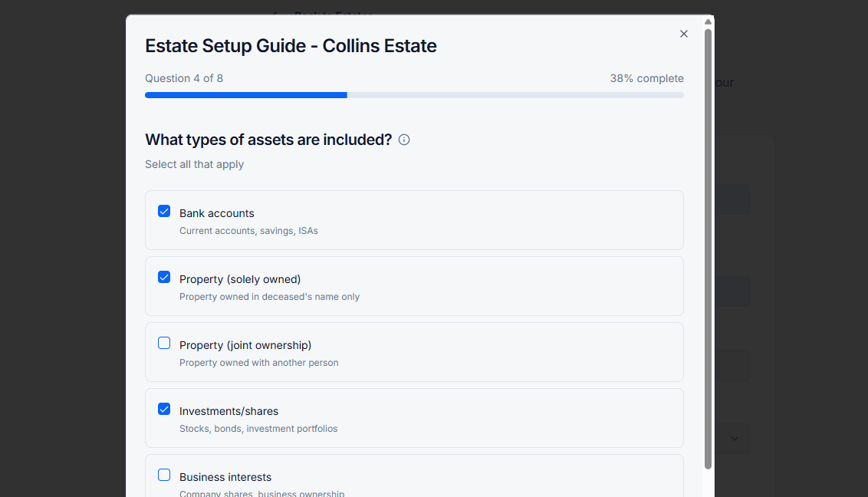The image size is (868, 497).
Task: Click the Investments/shares label text
Action: click(229, 410)
